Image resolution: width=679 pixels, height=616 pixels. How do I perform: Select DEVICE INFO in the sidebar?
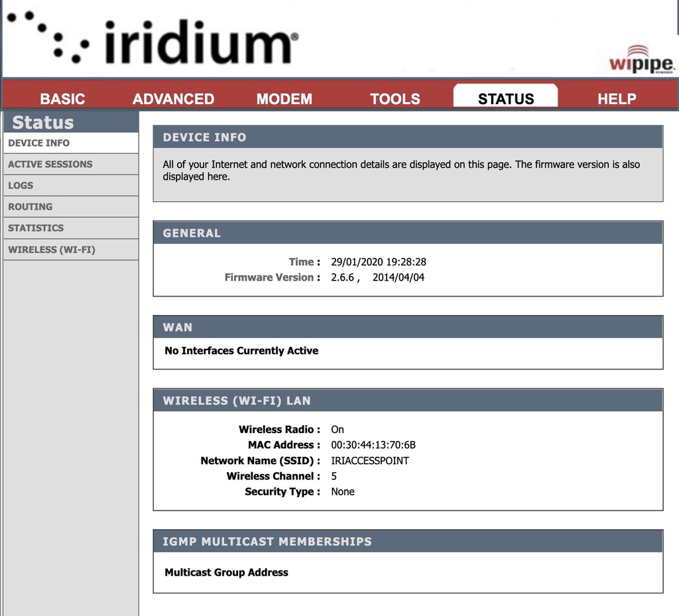click(71, 143)
